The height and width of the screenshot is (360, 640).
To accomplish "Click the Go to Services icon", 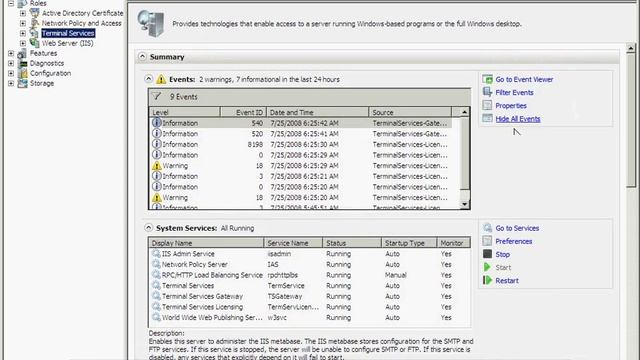I will [x=487, y=228].
